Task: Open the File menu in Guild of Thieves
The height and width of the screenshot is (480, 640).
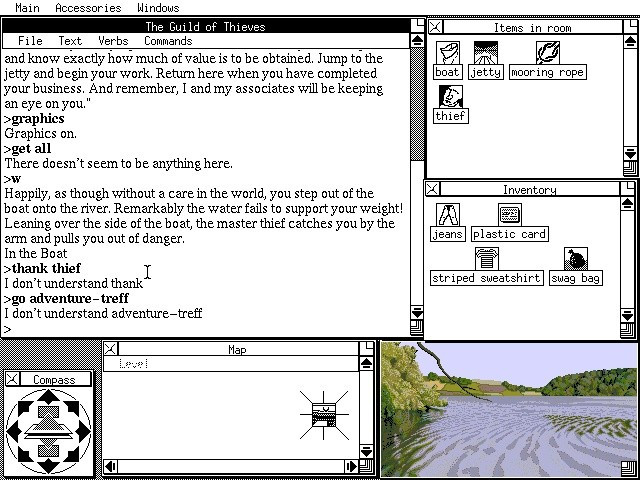Action: click(x=30, y=41)
